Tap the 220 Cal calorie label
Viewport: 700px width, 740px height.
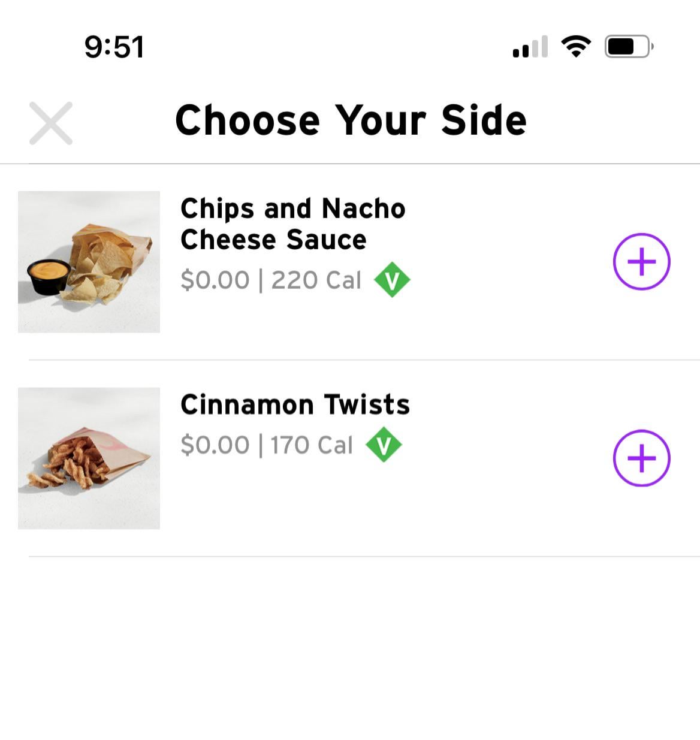(x=316, y=280)
